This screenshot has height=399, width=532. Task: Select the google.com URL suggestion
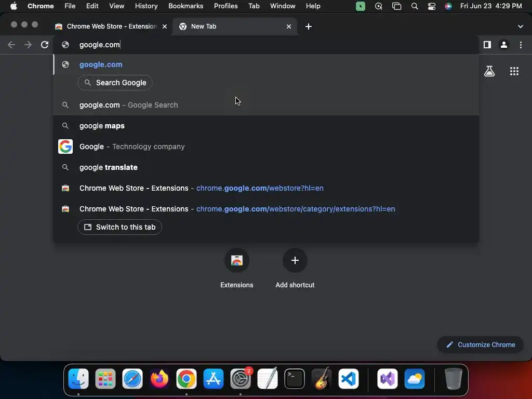click(266, 64)
